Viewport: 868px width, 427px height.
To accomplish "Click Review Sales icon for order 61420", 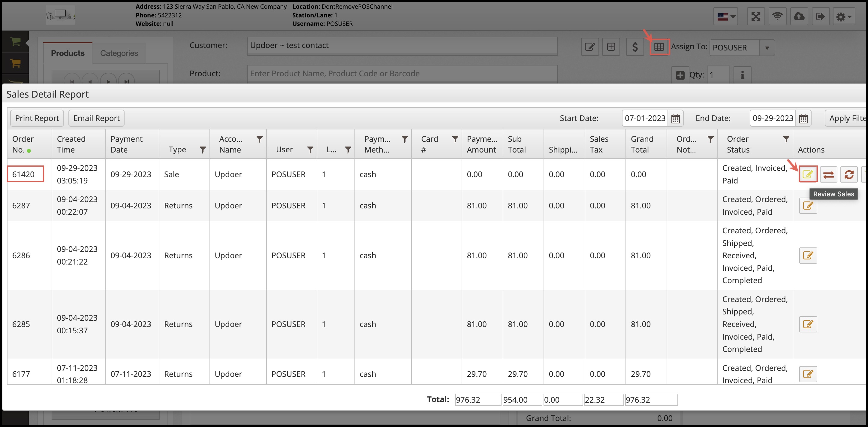I will (x=807, y=174).
